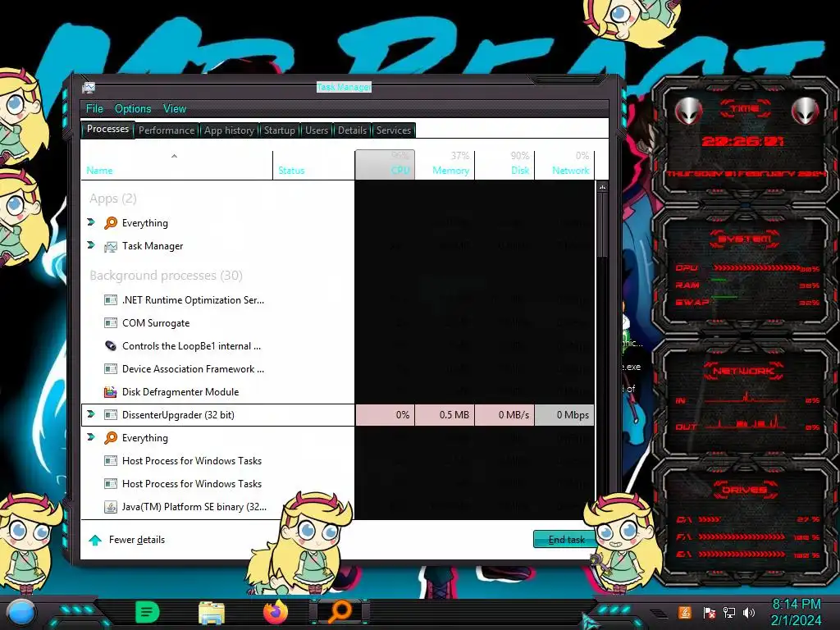Expand the Everything app under Apps
The image size is (840, 630).
91,221
